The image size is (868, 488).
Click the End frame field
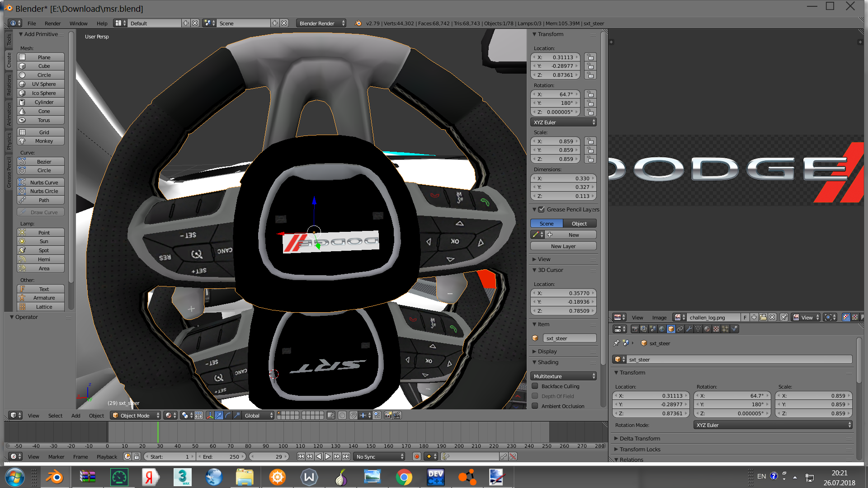222,456
